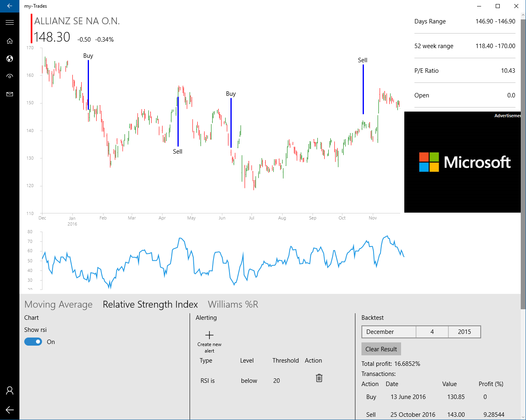The height and width of the screenshot is (420, 526).
Task: Open the user account icon
Action: [x=10, y=390]
